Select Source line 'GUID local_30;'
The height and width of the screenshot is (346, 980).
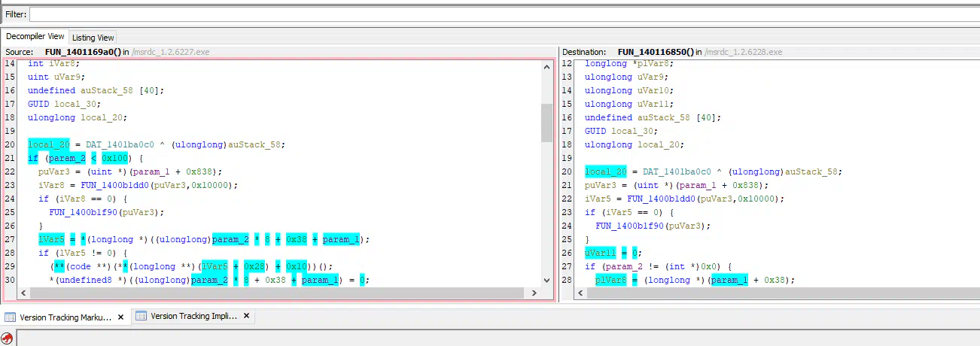64,104
